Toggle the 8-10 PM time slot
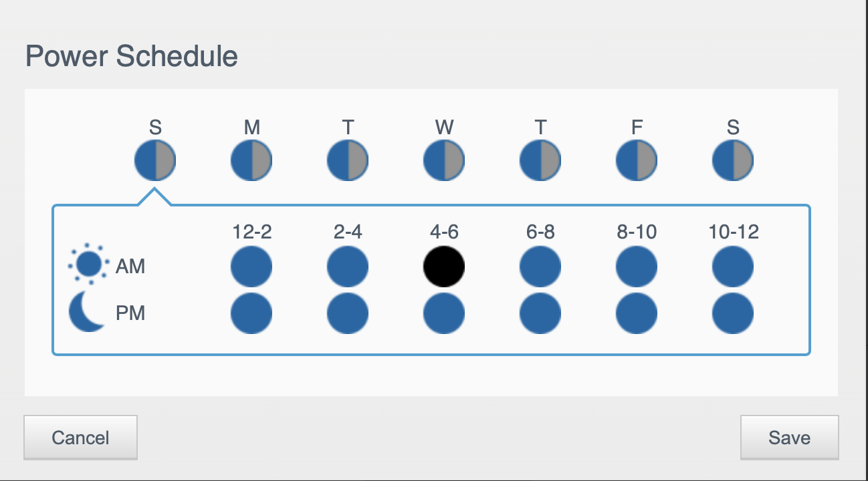This screenshot has height=481, width=868. pos(637,313)
